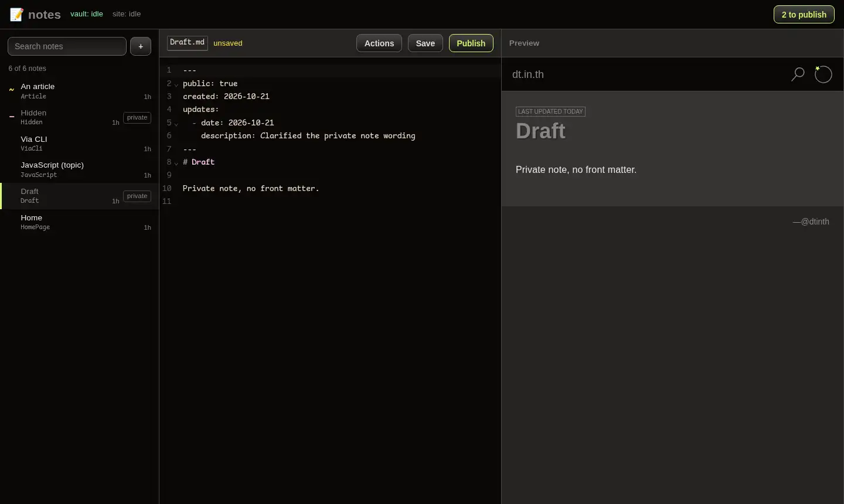Click the modified tilde marker on An article

(x=12, y=90)
